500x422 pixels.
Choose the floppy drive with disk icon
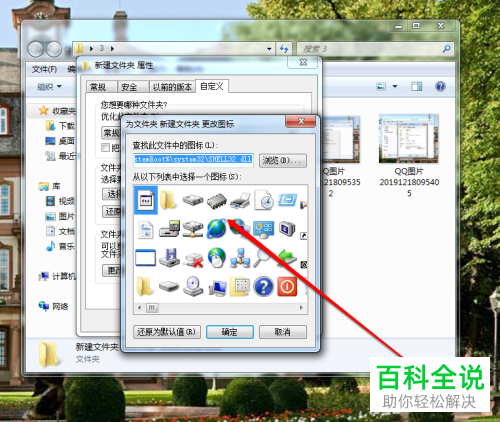[169, 229]
